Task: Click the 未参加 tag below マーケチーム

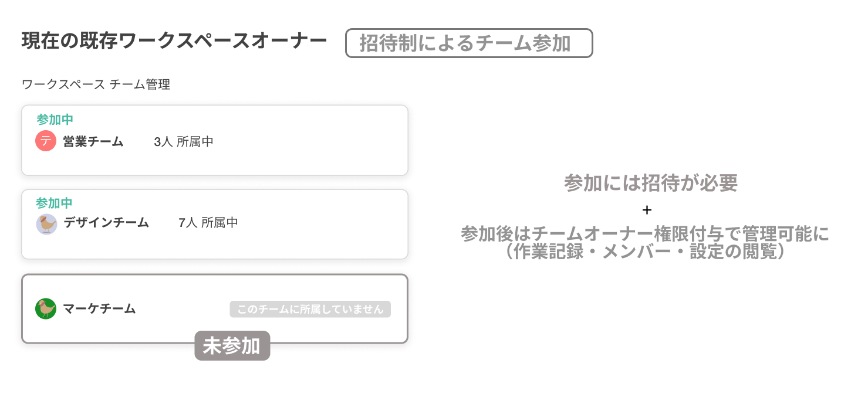Action: (x=232, y=346)
